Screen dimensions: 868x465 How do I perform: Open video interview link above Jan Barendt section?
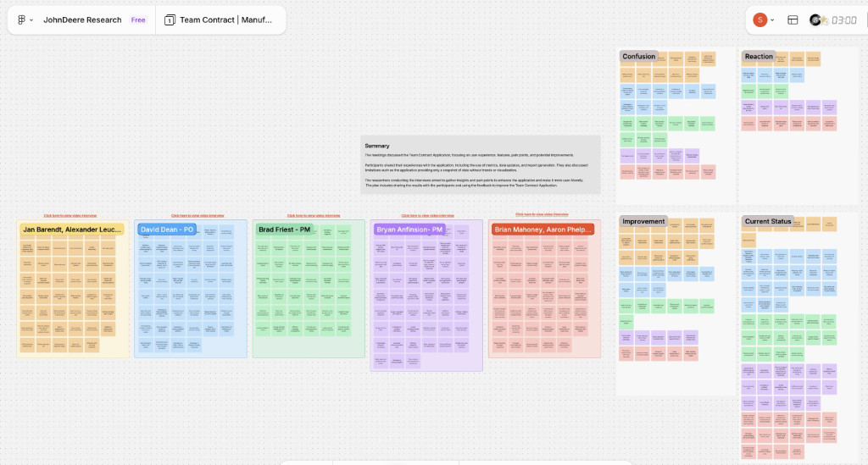point(70,216)
